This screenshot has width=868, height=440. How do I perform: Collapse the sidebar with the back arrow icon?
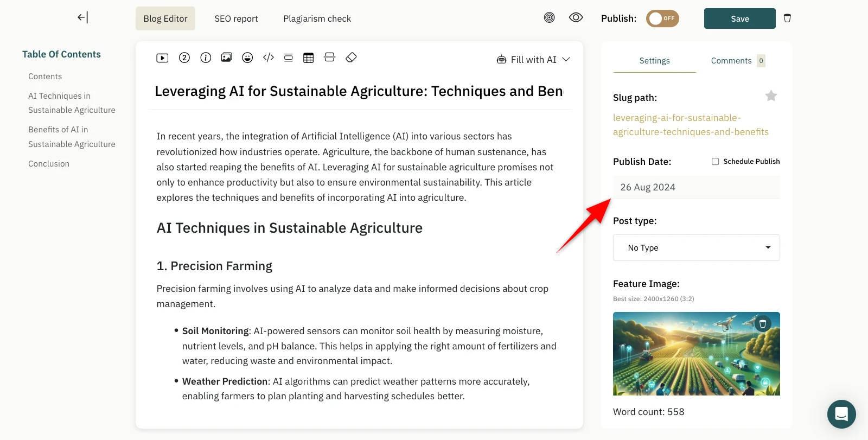point(82,17)
